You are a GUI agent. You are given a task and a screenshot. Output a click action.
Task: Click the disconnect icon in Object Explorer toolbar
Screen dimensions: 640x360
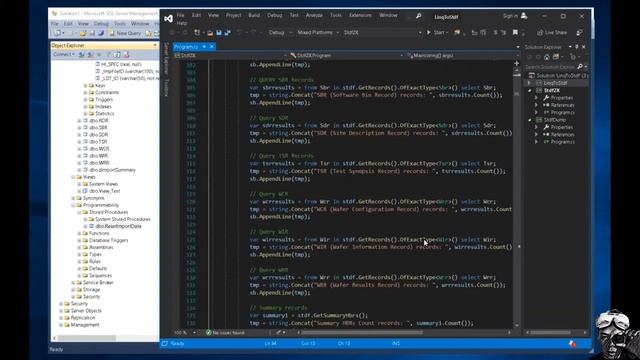90,54
